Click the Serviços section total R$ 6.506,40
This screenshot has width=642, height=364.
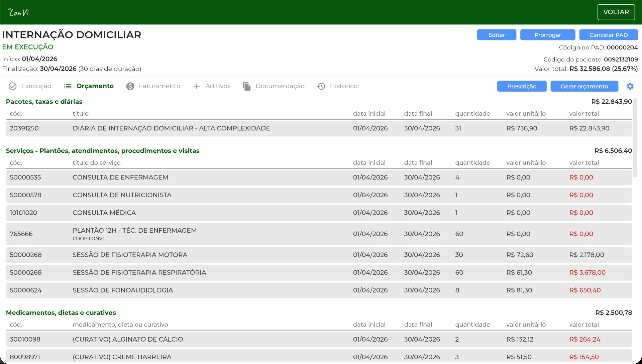tap(613, 151)
